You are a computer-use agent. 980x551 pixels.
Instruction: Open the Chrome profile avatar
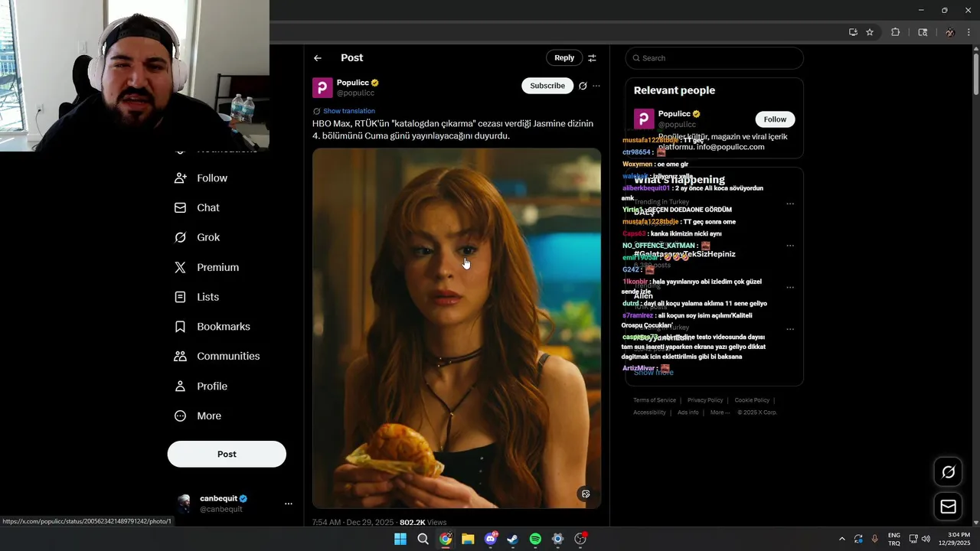[950, 32]
